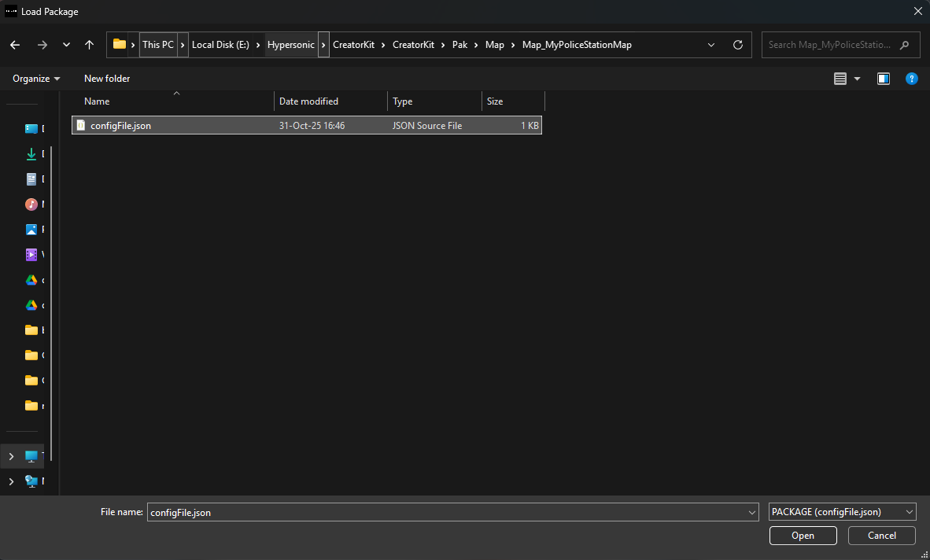The image size is (930, 560).
Task: Open the Pictures folder in sidebar
Action: (31, 230)
